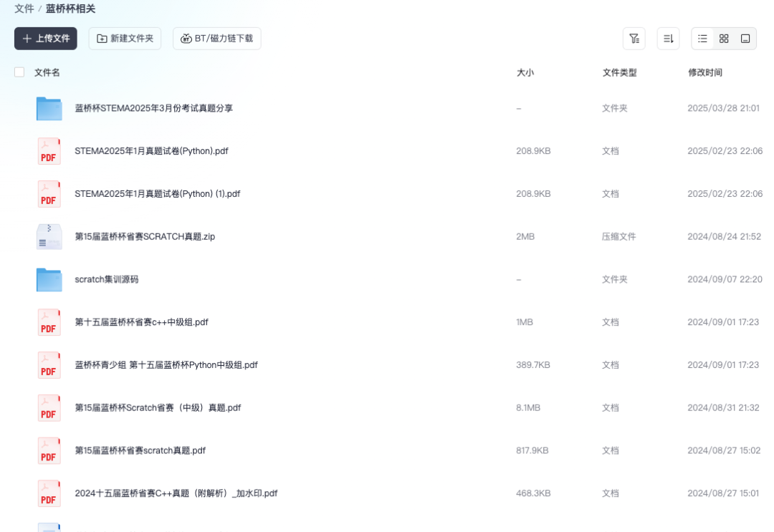Click PDF icon of STEMA2025年1月真题试卷(Python).pdf
This screenshot has height=532, width=774.
click(x=49, y=151)
